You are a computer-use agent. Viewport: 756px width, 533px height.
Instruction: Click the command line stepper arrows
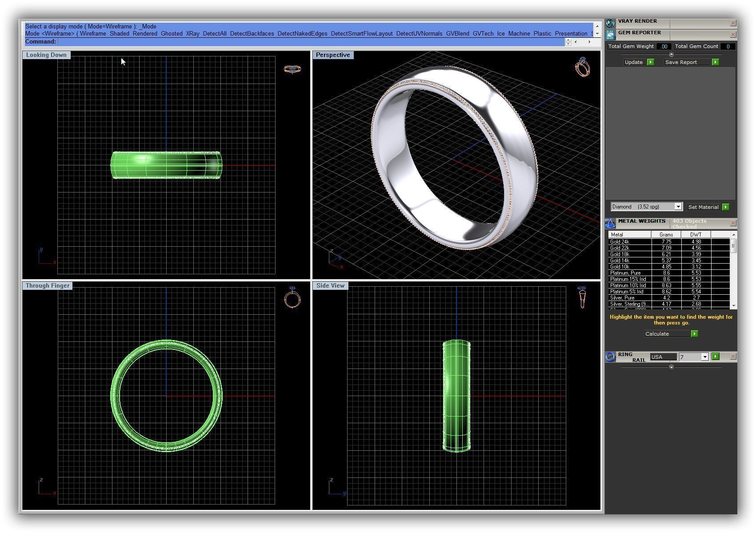tap(568, 42)
